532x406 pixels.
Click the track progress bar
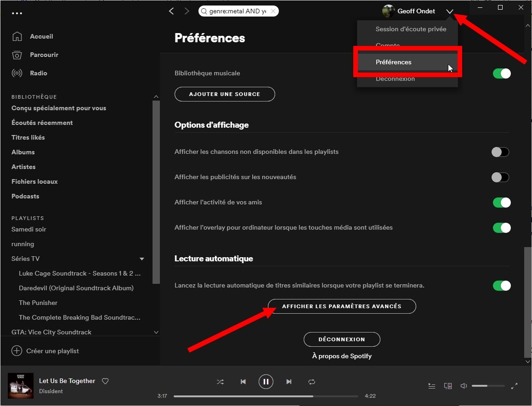point(266,396)
